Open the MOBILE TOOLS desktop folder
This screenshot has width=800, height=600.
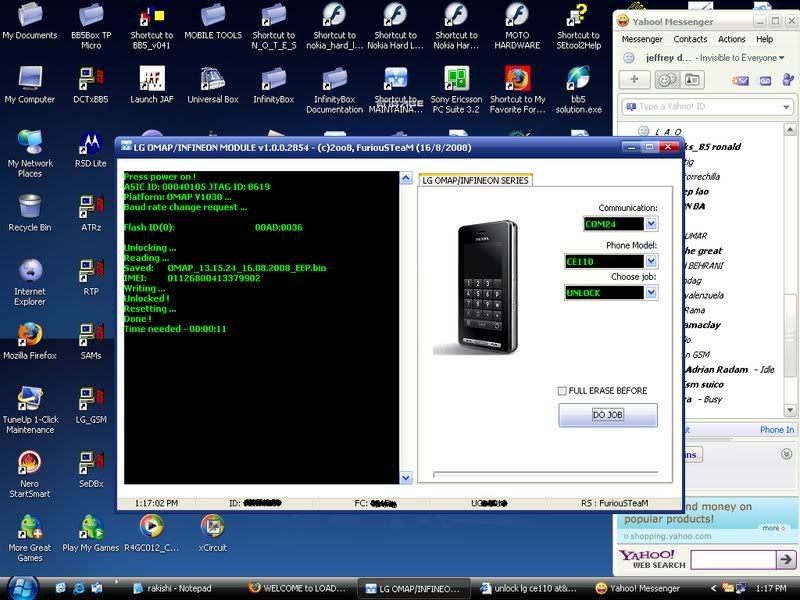click(213, 21)
